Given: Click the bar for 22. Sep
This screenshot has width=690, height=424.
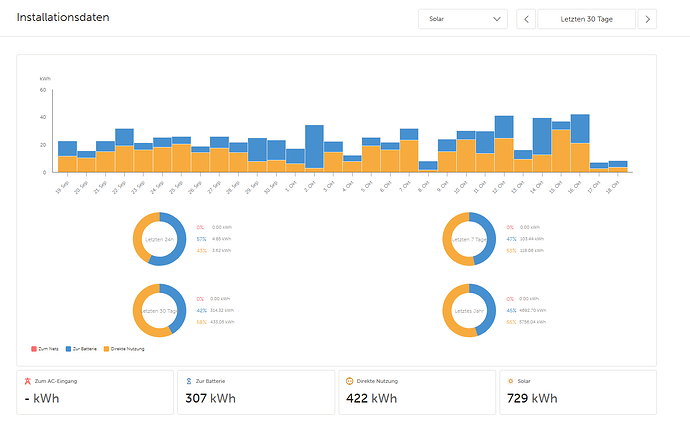Looking at the screenshot, I should (x=125, y=150).
